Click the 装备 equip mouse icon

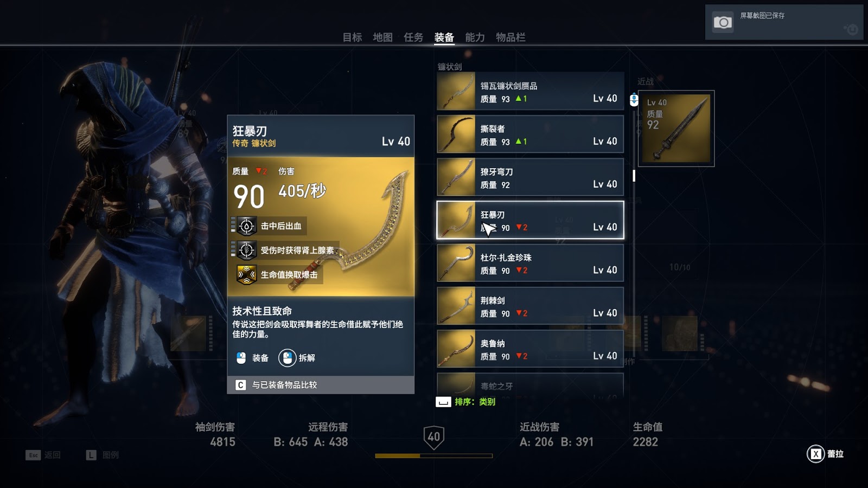point(241,358)
